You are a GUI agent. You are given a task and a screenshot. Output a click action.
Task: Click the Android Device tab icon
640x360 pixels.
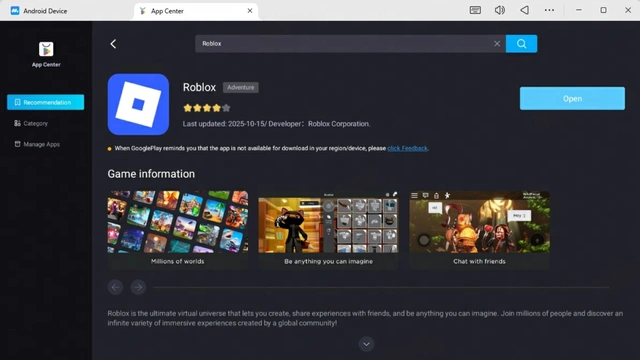pyautogui.click(x=15, y=11)
